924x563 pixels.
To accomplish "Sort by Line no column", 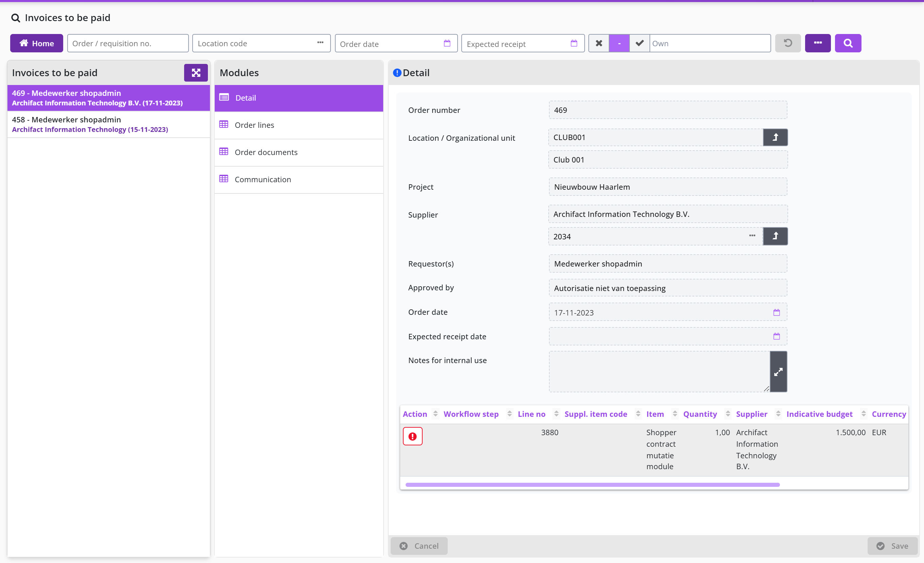I will pos(556,414).
